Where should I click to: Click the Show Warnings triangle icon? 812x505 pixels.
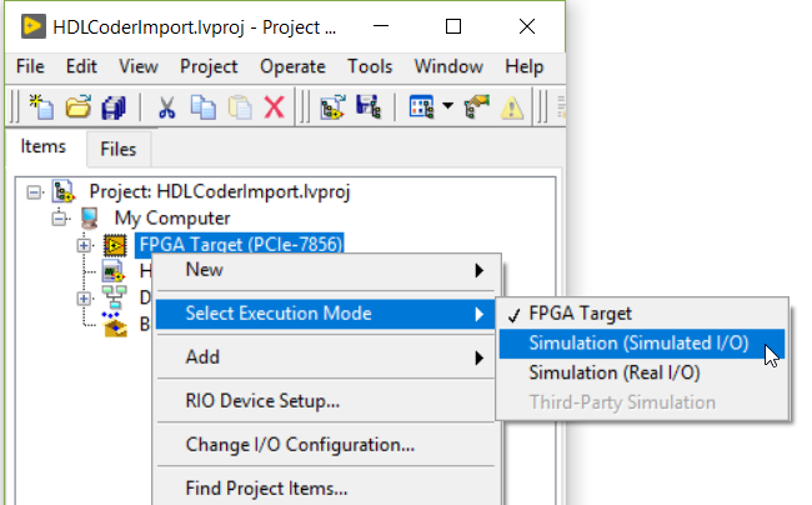tap(512, 107)
